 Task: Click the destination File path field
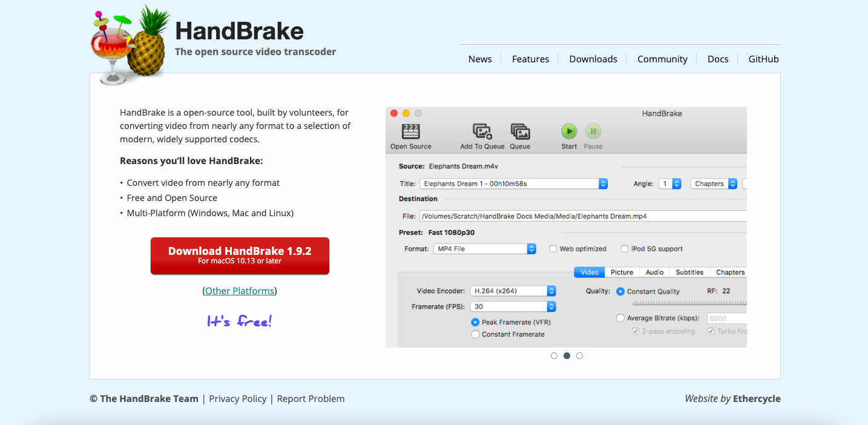coord(583,216)
